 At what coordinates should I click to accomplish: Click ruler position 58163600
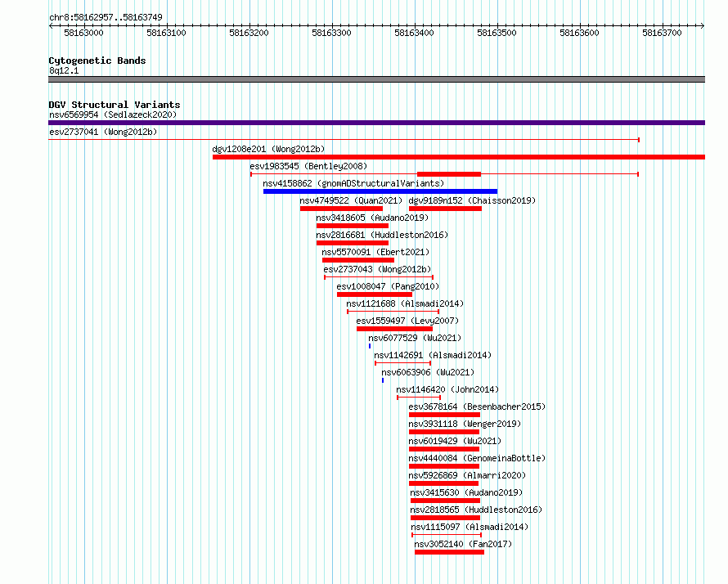pyautogui.click(x=579, y=33)
